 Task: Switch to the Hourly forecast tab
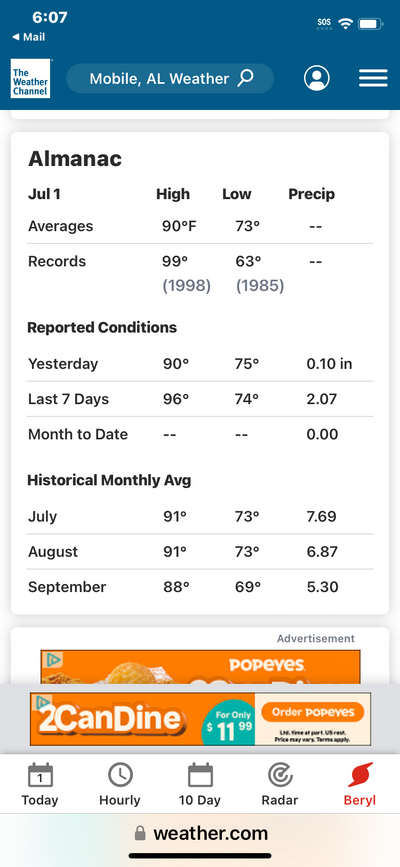[120, 784]
